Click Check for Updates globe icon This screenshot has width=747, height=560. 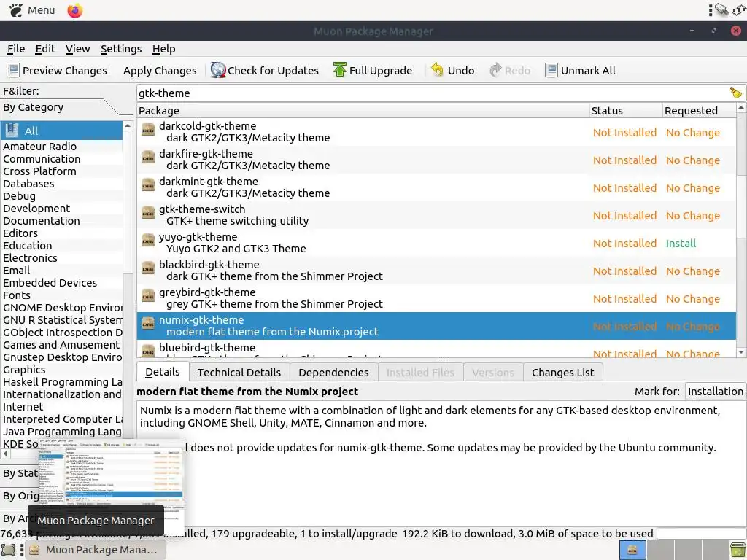[217, 70]
